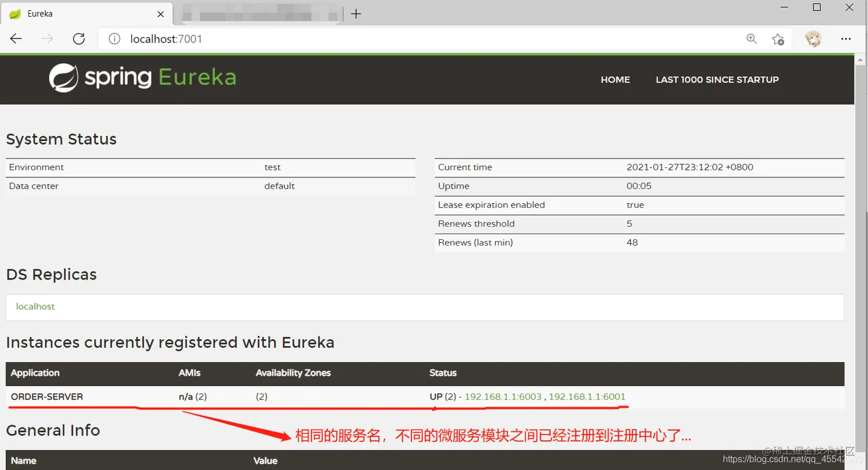Click the 'n/a (2)' AMIs cell
868x470 pixels.
click(x=192, y=397)
